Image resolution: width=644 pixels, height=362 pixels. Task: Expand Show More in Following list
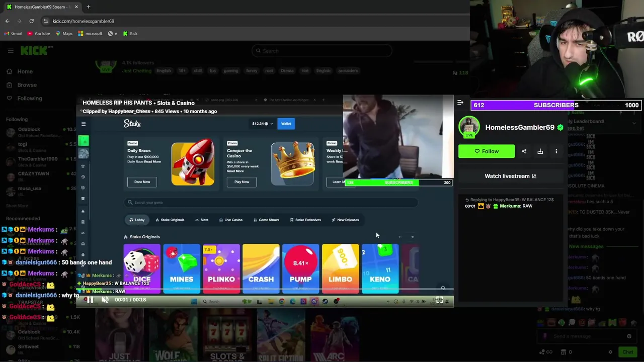point(17,206)
